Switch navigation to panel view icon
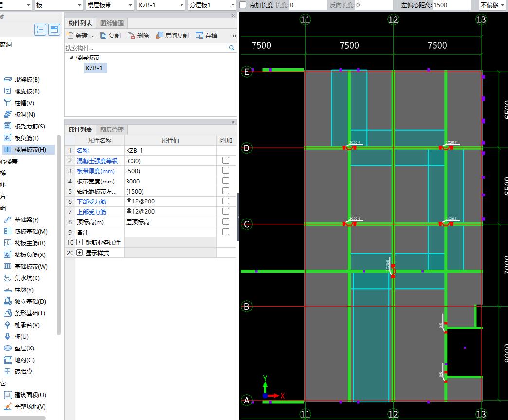 point(54,30)
